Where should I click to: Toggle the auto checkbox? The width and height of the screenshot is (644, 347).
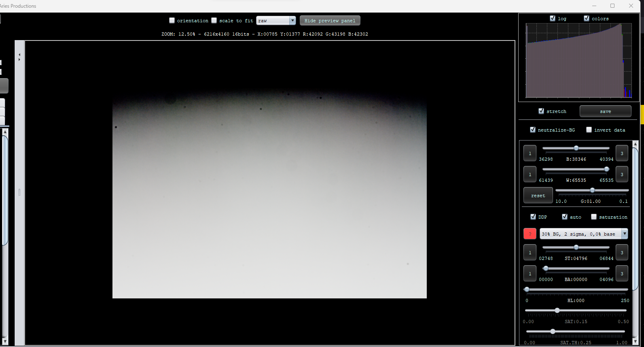tap(565, 217)
